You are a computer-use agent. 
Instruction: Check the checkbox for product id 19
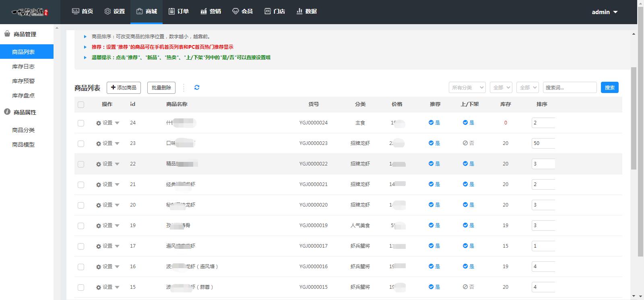(81, 226)
